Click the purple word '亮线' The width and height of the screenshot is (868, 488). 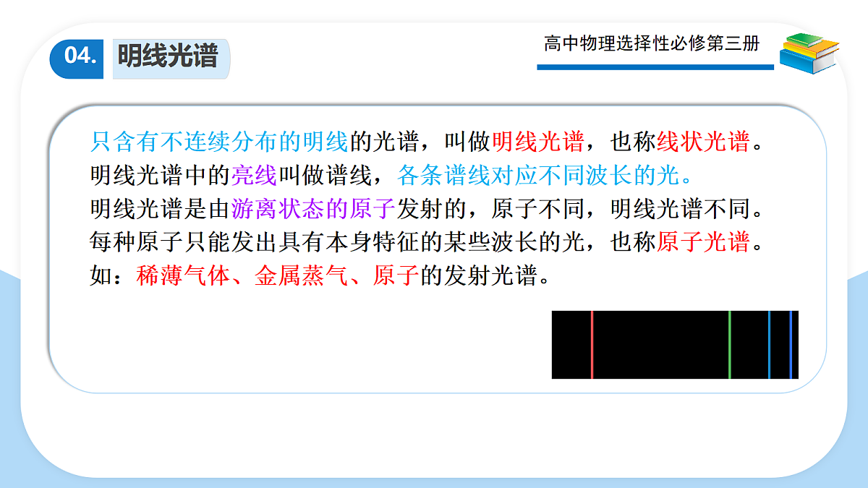[255, 175]
